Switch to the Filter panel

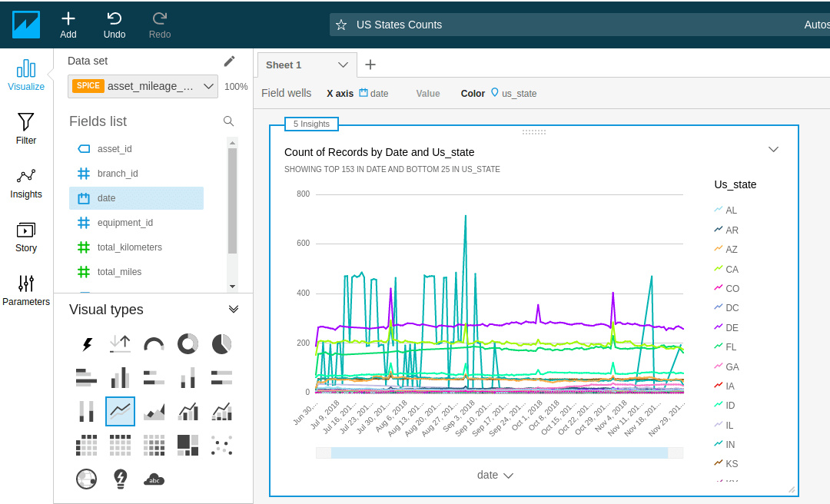point(26,129)
